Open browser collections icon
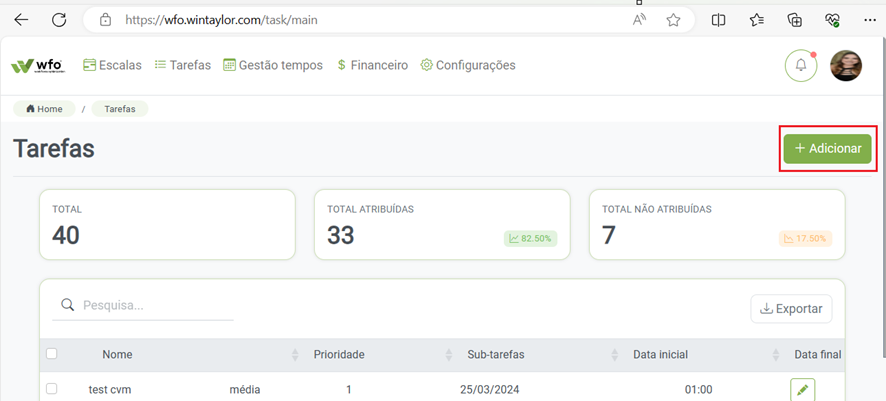 coord(795,20)
